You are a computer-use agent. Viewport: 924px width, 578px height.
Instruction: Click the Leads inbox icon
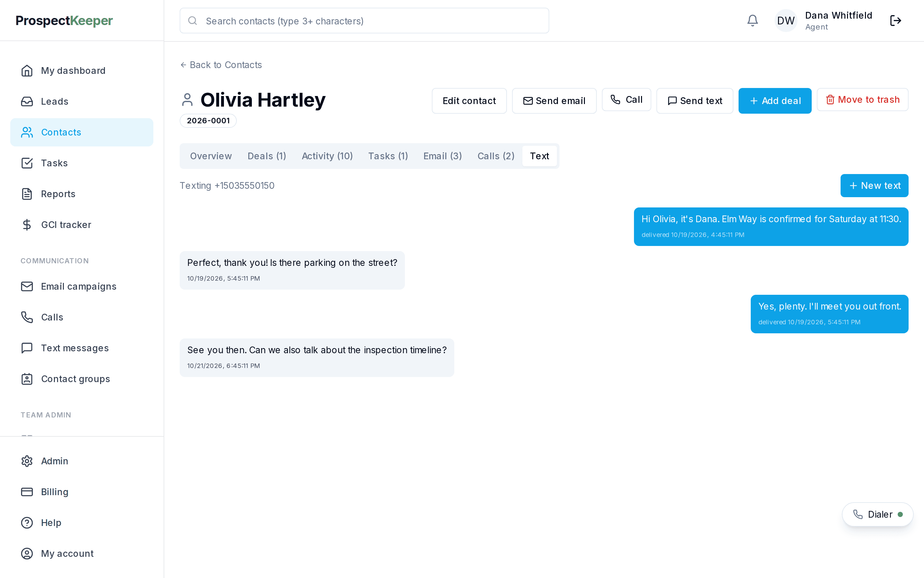(27, 101)
